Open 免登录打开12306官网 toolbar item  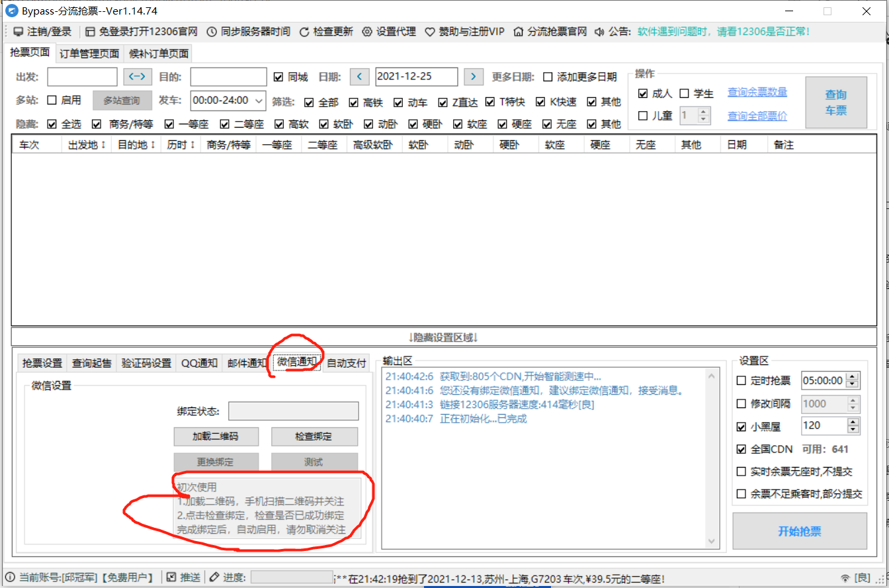pyautogui.click(x=141, y=32)
